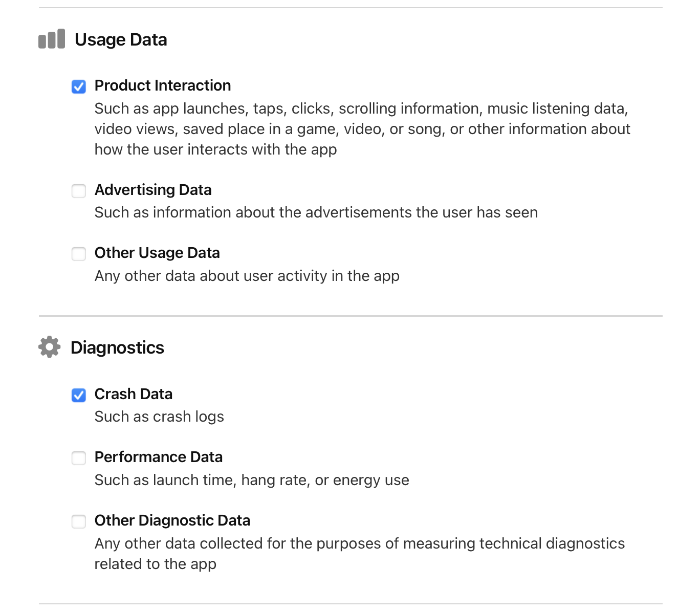Screen dimensions: 700x611
Task: Click the Usage Data bar chart icon
Action: 51,38
